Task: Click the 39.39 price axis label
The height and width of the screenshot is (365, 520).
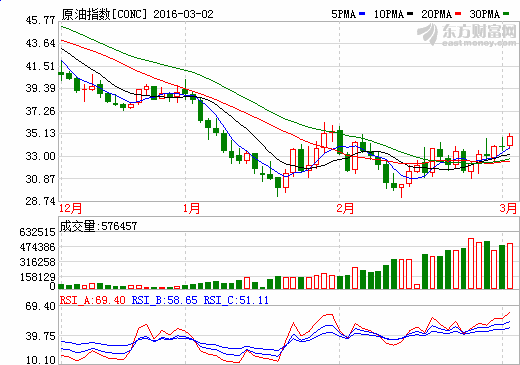Action: point(40,88)
